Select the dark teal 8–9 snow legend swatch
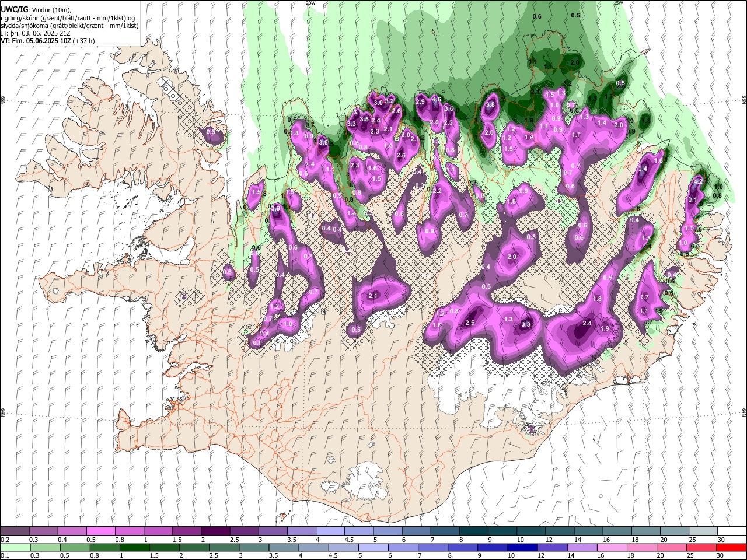The height and width of the screenshot is (560, 747). [x=473, y=531]
